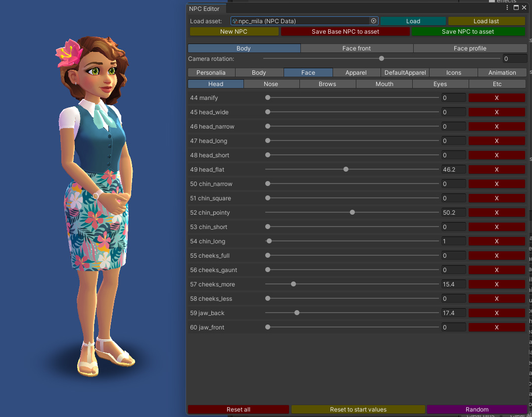Click the Save NPC to asset button
The height and width of the screenshot is (417, 532).
(468, 32)
